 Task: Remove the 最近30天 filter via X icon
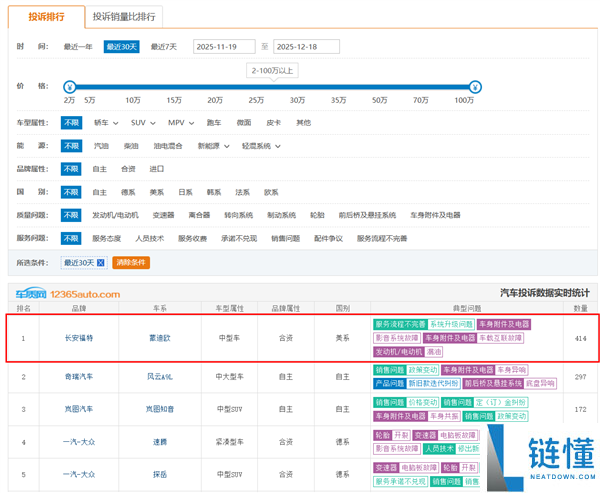point(100,262)
